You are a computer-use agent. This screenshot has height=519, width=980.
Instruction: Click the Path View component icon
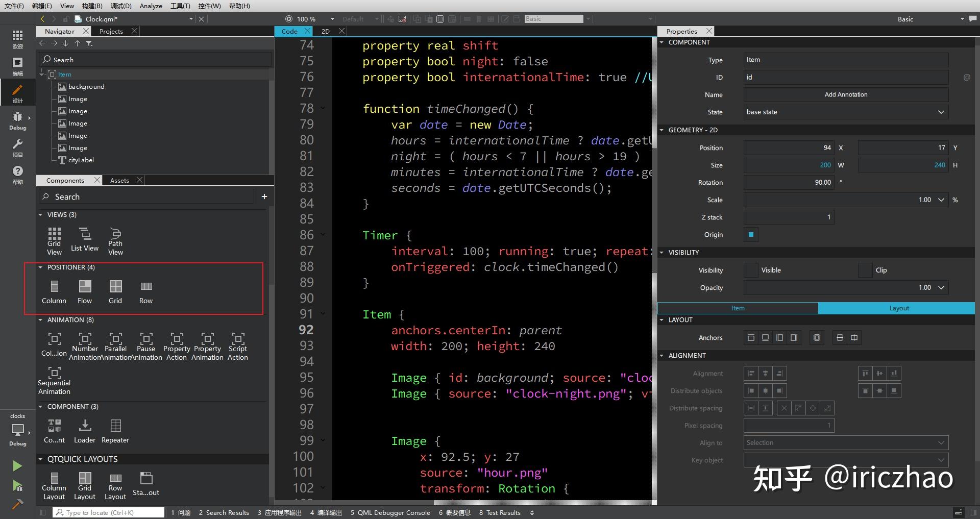point(115,235)
